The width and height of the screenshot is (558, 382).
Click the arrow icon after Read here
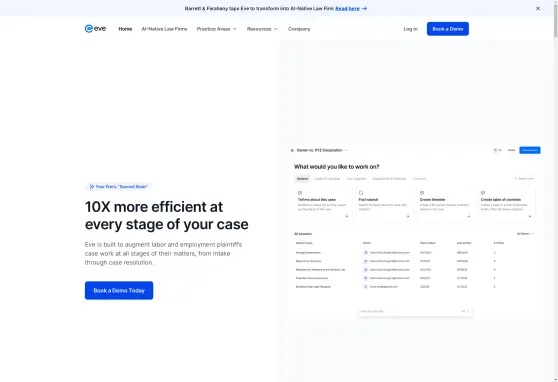[x=364, y=8]
